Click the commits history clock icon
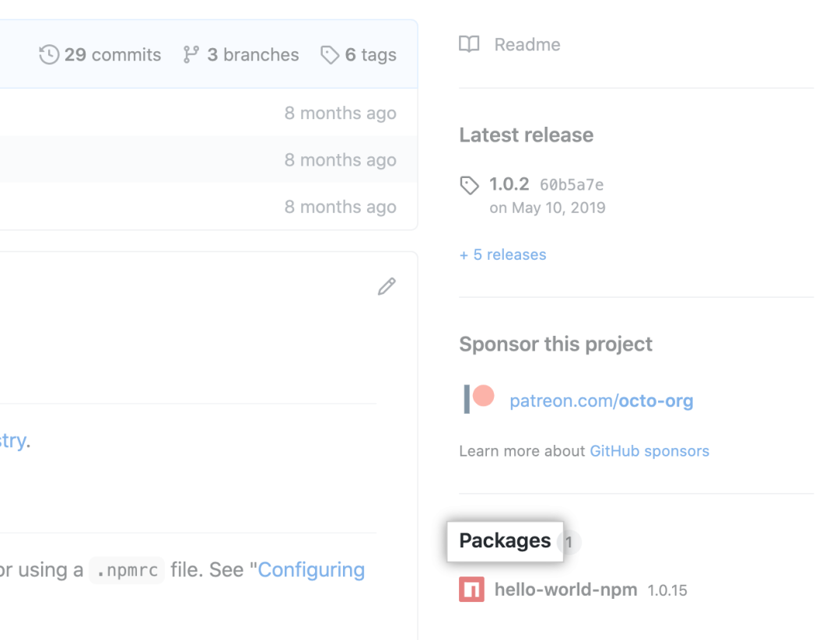The height and width of the screenshot is (640, 840). tap(49, 54)
